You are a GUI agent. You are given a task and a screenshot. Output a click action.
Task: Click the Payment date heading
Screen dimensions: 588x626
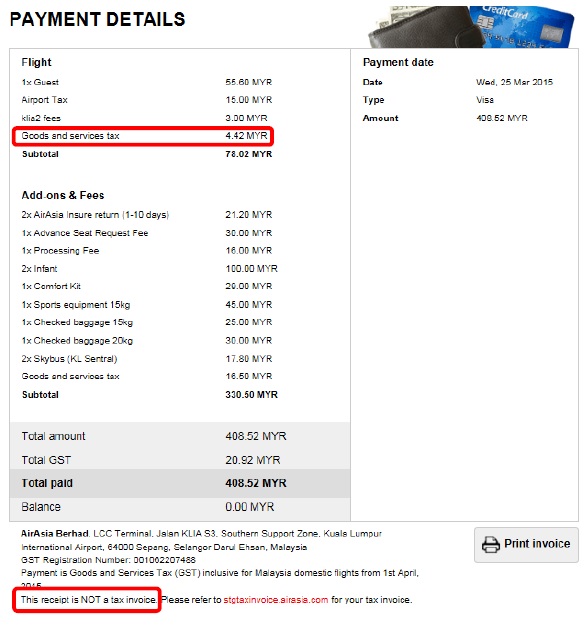(x=398, y=62)
